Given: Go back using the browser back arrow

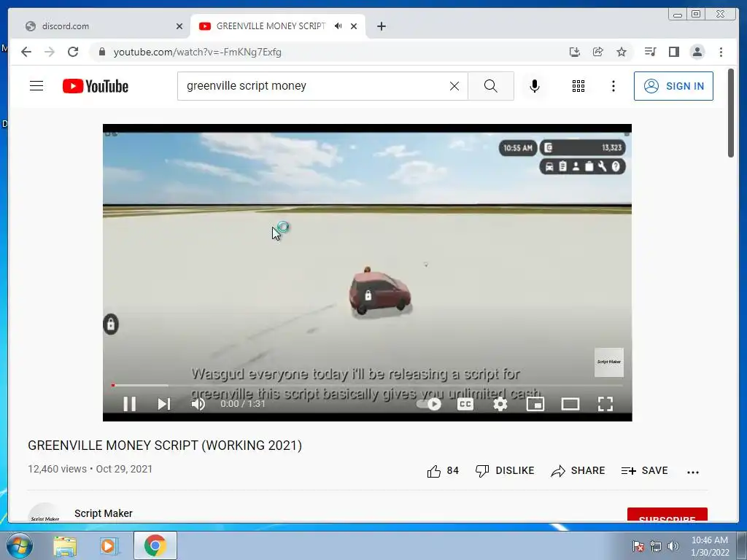Looking at the screenshot, I should pos(26,52).
